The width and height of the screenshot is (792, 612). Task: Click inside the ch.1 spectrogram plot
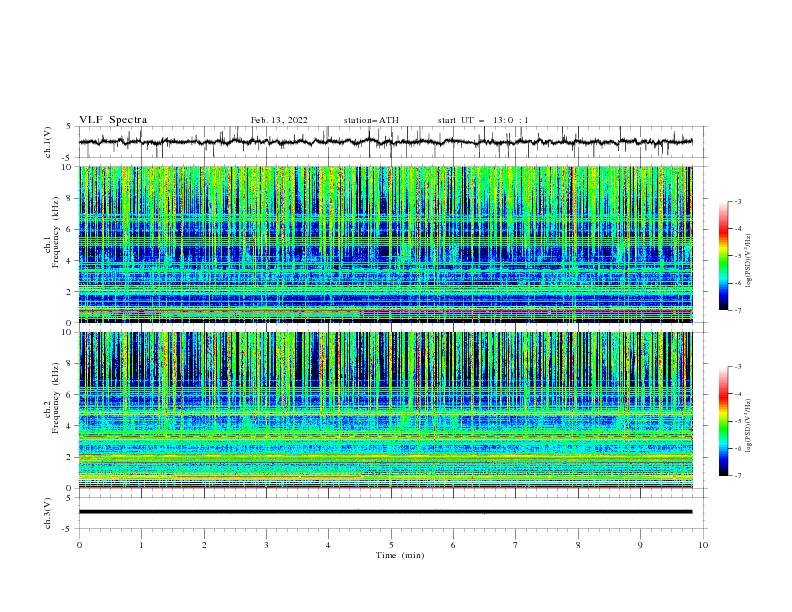pos(385,244)
